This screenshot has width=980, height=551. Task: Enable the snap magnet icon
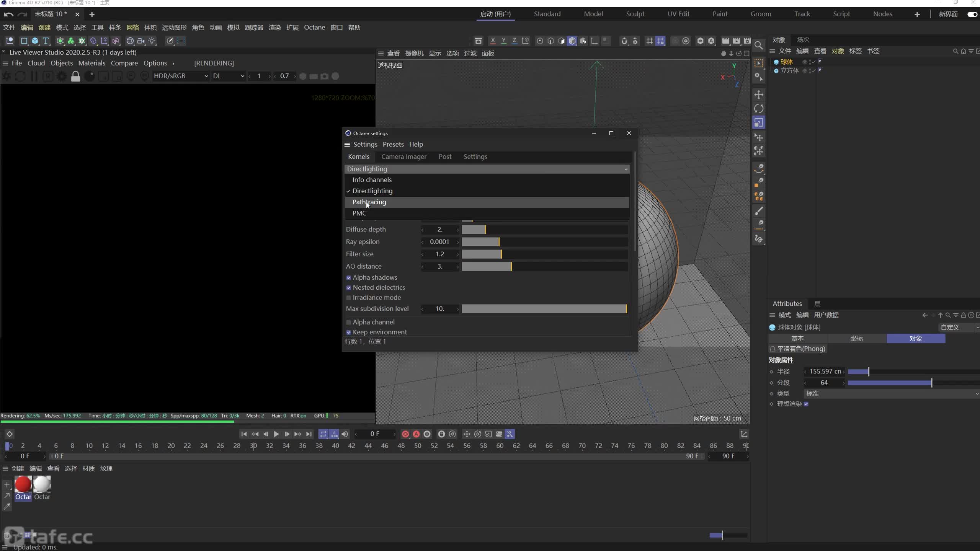click(624, 41)
